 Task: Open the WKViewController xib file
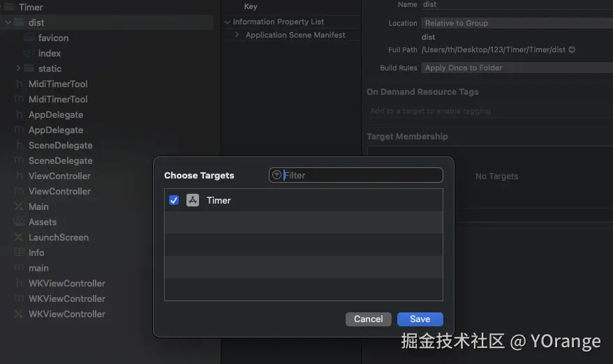[x=66, y=314]
